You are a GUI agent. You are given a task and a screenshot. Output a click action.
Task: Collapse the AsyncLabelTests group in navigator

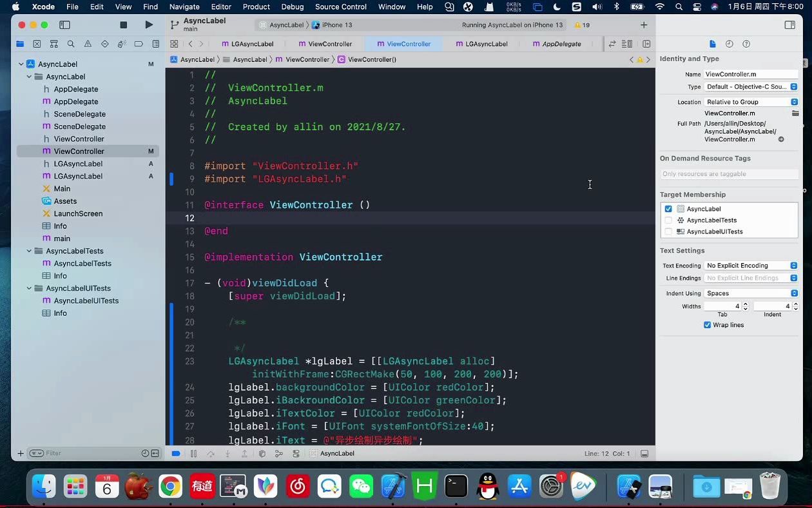click(28, 251)
